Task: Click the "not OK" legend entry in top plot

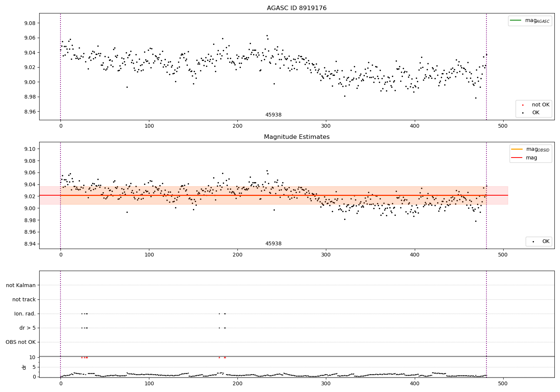Action: pyautogui.click(x=541, y=105)
